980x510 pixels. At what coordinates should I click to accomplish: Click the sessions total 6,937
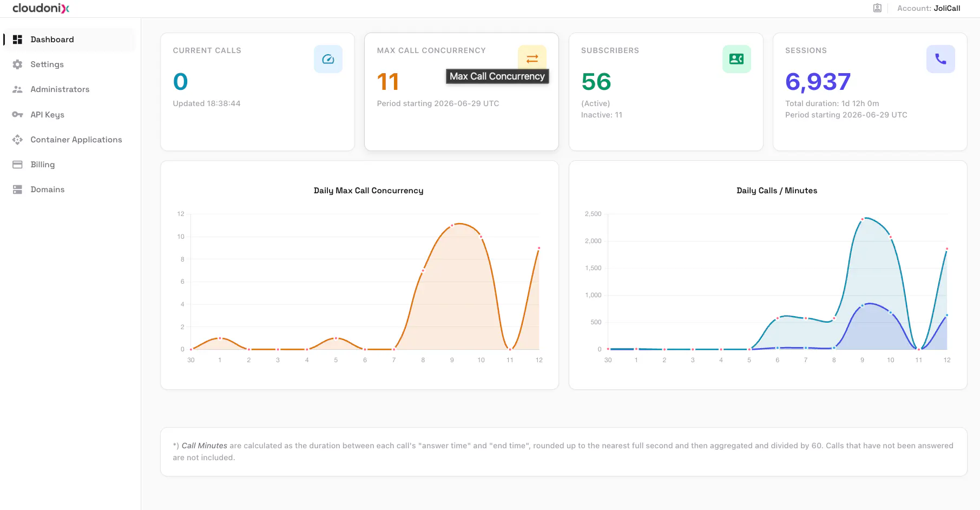(x=818, y=82)
